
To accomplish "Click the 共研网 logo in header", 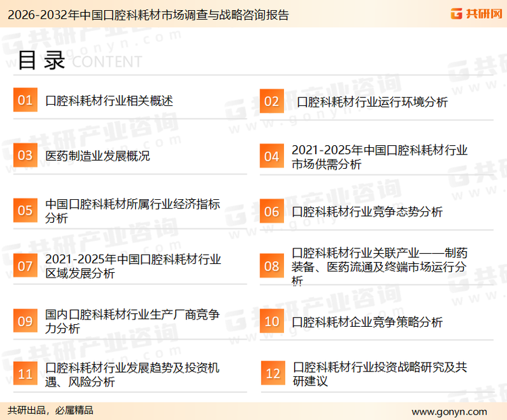I will 477,14.
